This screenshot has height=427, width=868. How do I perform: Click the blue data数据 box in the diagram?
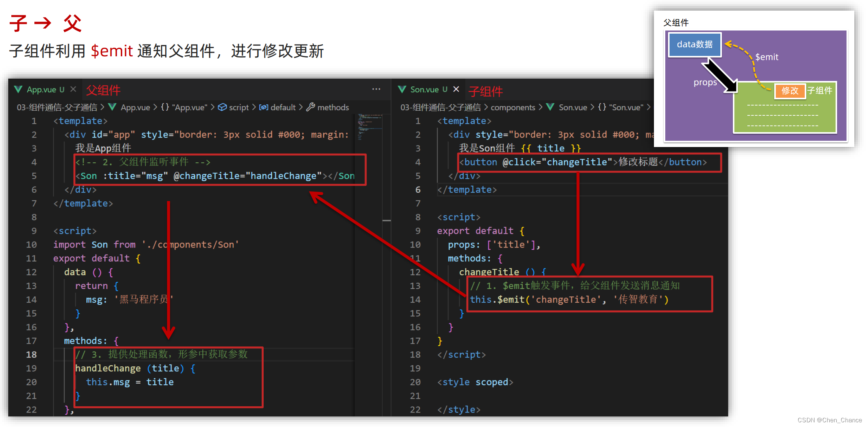pos(695,44)
